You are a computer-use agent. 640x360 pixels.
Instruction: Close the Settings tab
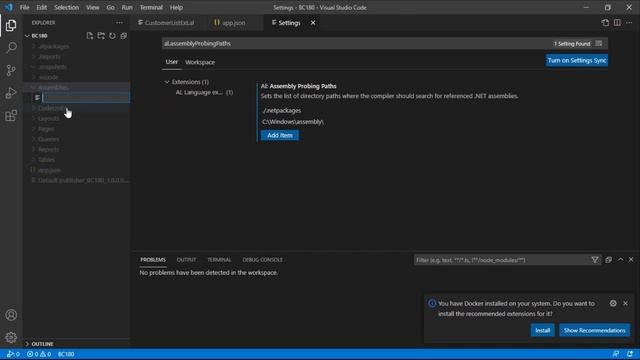click(x=313, y=23)
